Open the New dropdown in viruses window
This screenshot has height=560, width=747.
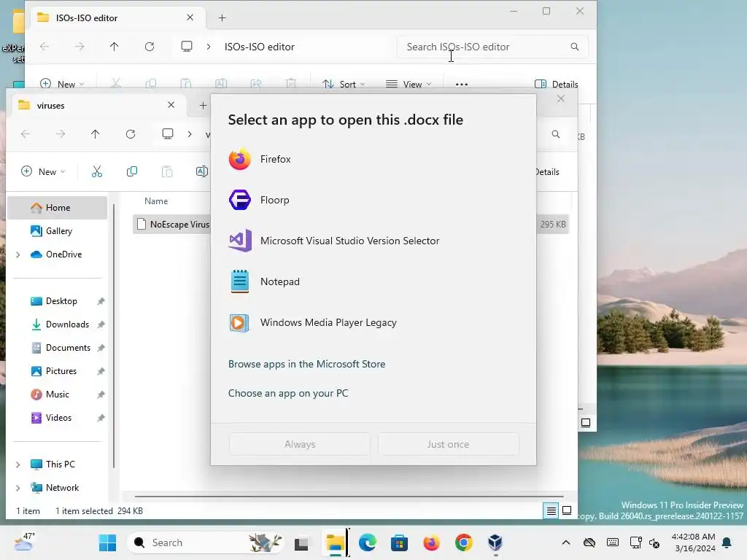tap(43, 171)
